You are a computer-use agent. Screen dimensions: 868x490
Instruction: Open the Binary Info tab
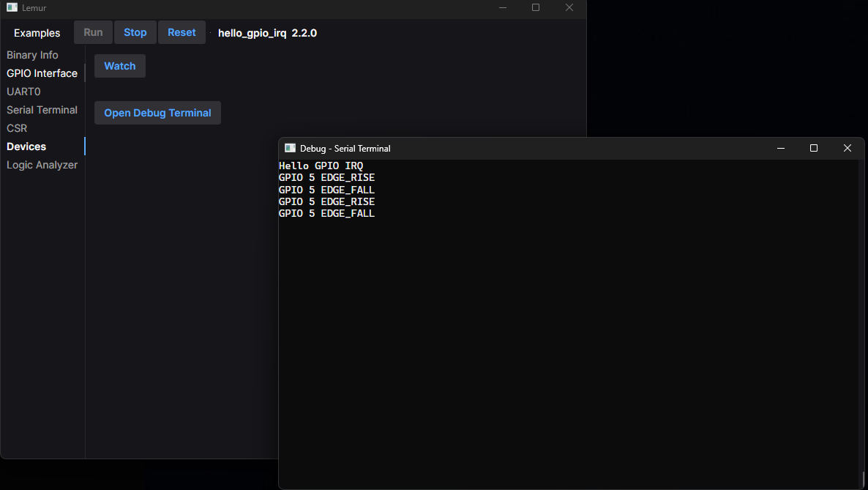[32, 55]
